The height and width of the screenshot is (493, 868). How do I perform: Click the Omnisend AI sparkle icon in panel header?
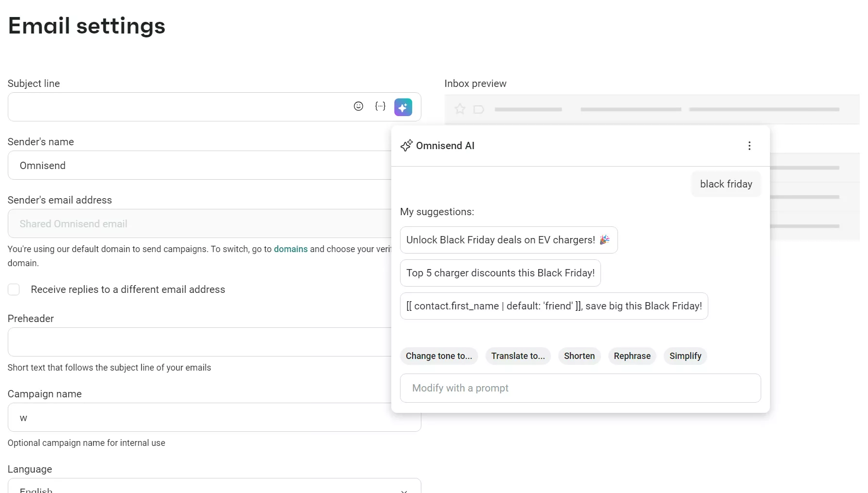407,145
